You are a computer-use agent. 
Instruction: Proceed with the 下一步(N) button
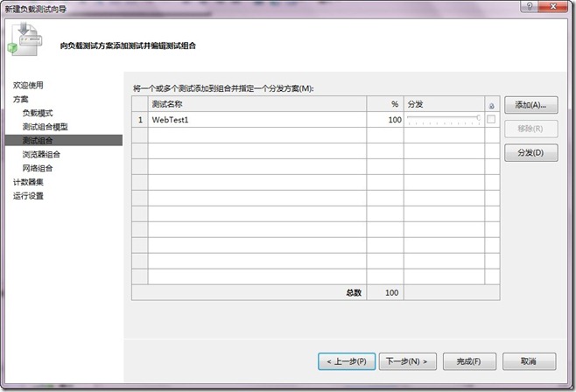tap(407, 361)
